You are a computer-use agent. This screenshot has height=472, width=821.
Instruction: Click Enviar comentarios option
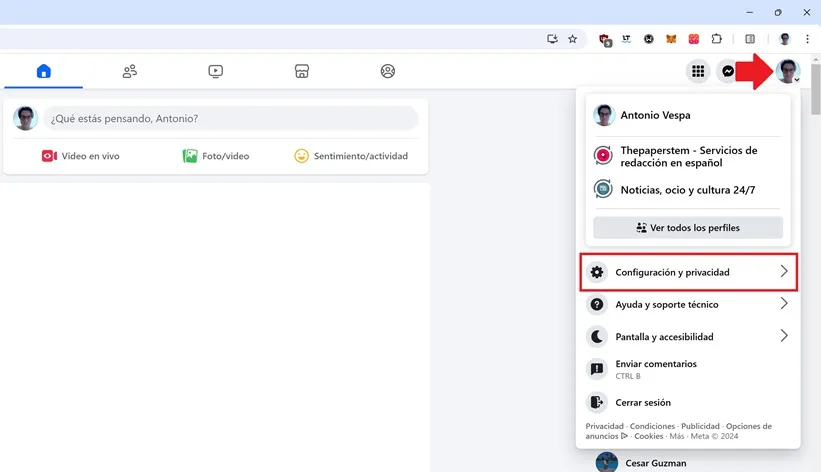click(x=656, y=369)
